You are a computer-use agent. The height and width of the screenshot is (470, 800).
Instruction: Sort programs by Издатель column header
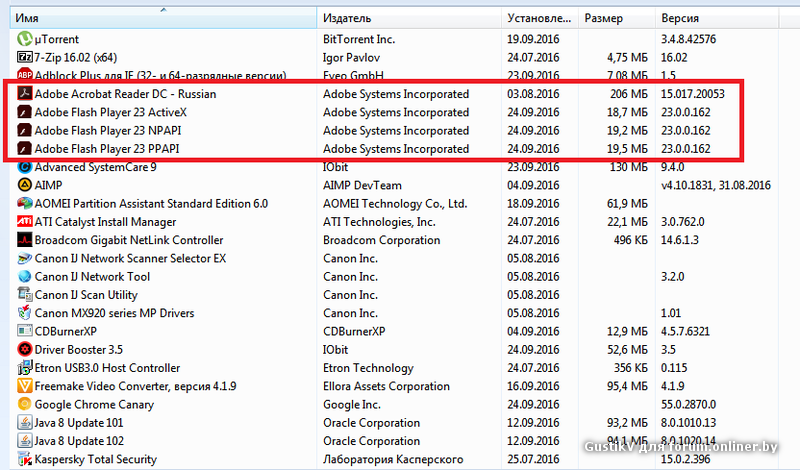pyautogui.click(x=348, y=19)
